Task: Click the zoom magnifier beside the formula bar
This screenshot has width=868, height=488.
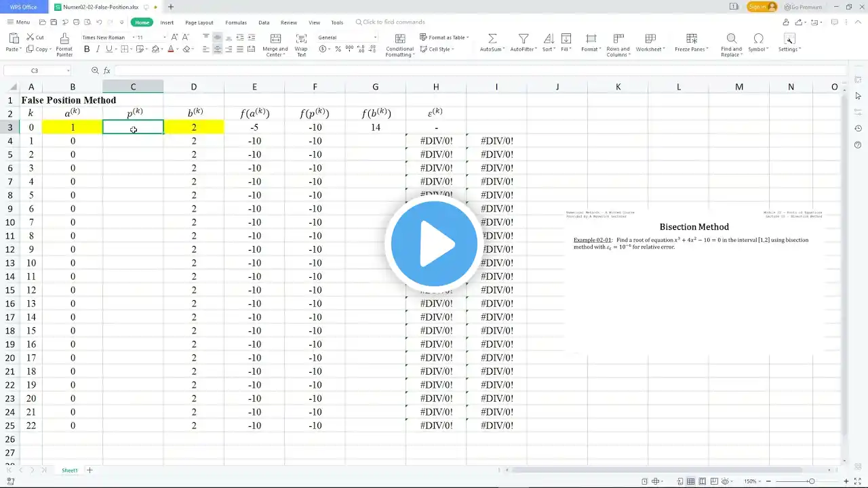Action: [95, 70]
